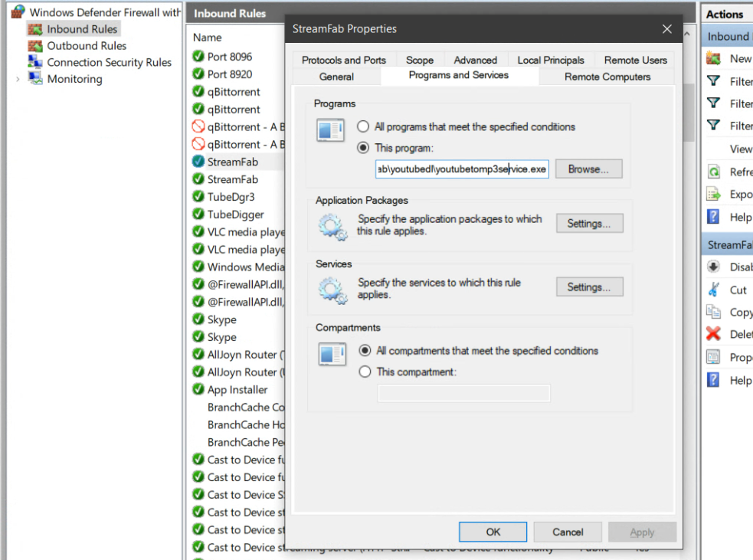Collapse the Inbound Rules actions header
The width and height of the screenshot is (753, 560).
coord(728,37)
